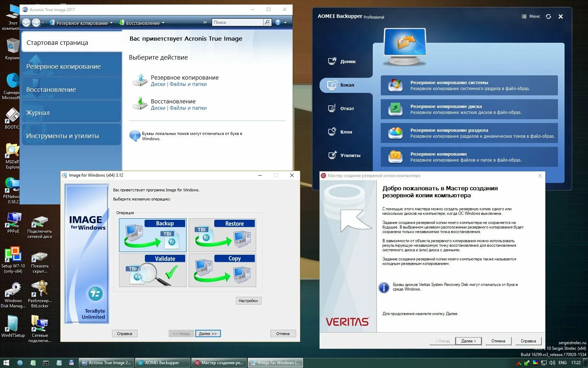Select Инструменты и утилиты in Acronis sidebar
Viewport: 588px width, 368px height.
[x=71, y=136]
